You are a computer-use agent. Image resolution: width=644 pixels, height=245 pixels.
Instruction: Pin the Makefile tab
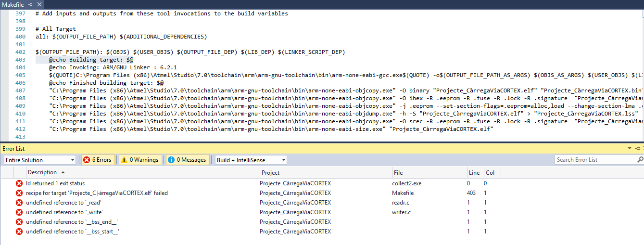coord(30,4)
